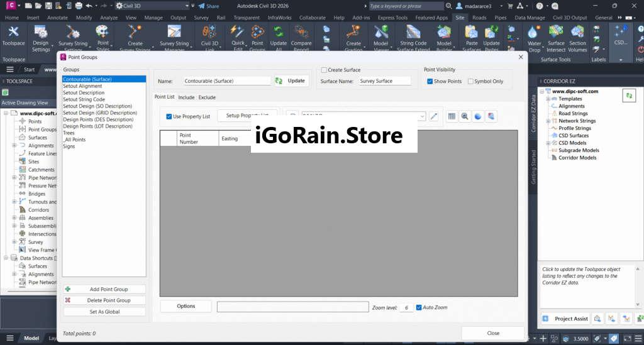The height and width of the screenshot is (345, 644).
Task: Open the Roads ribbon tab
Action: pyautogui.click(x=479, y=18)
